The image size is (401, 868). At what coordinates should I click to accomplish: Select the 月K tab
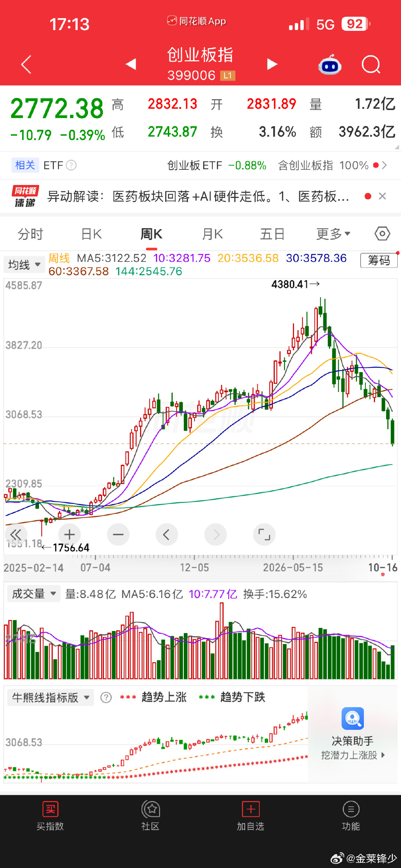(212, 234)
